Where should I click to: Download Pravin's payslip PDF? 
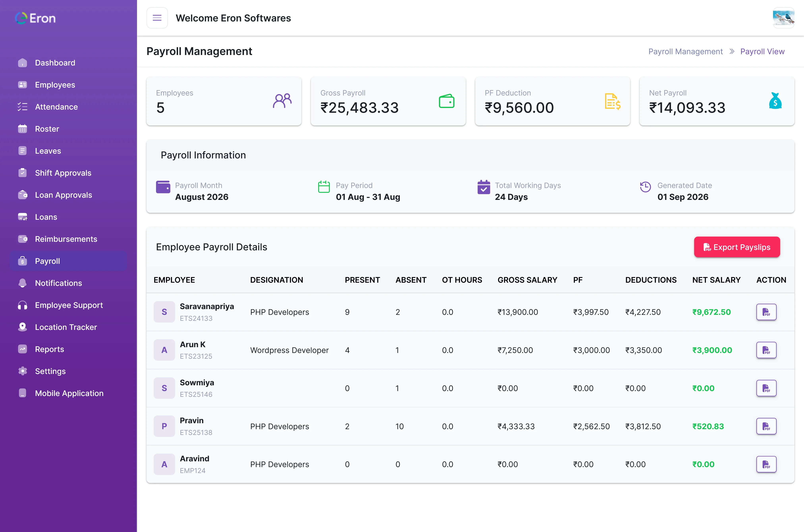[x=766, y=426]
